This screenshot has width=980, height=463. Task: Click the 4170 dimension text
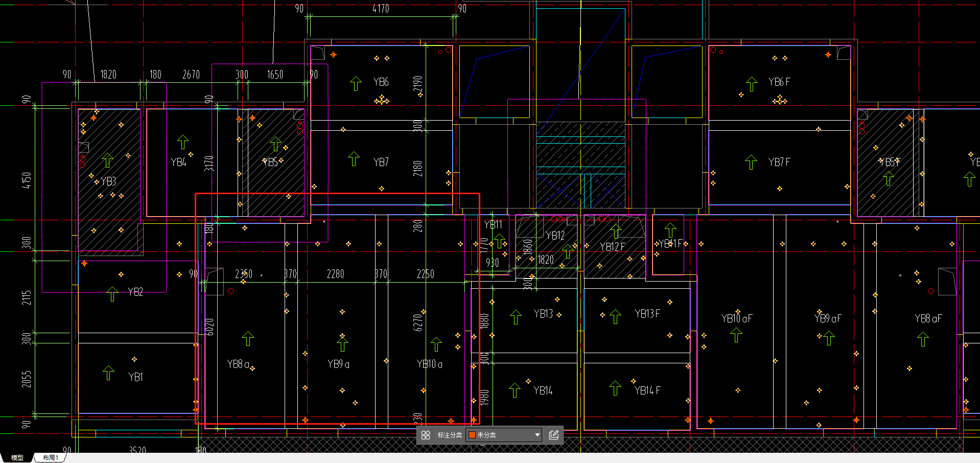pos(381,9)
